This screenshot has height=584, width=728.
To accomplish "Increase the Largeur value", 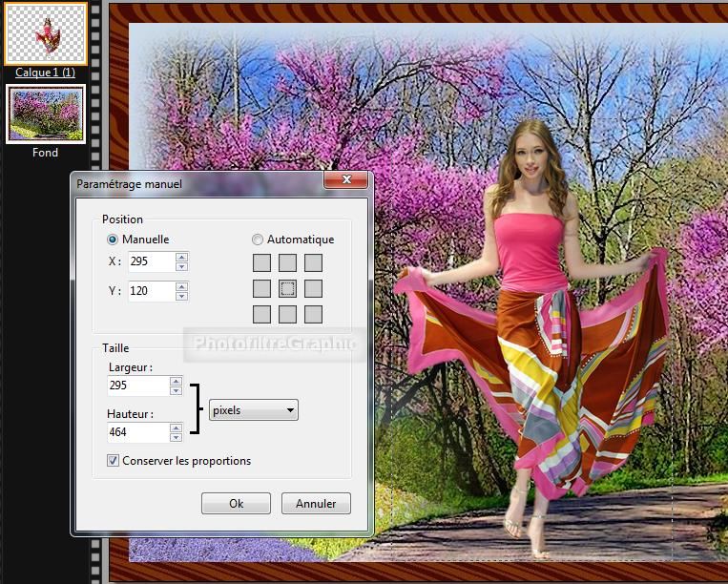I will coord(176,381).
